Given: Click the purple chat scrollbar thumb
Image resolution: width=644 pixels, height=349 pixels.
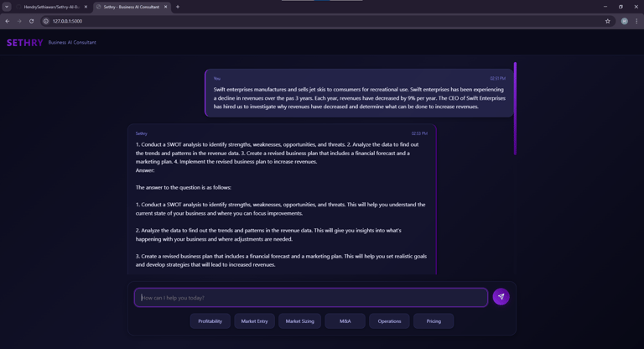Looking at the screenshot, I should click(x=515, y=108).
